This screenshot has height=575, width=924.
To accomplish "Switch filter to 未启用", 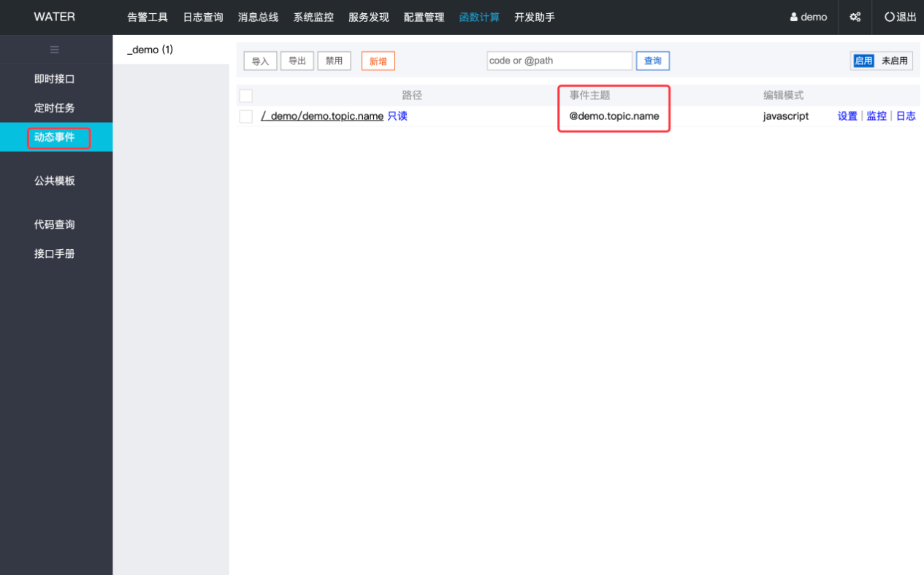I will pyautogui.click(x=894, y=61).
